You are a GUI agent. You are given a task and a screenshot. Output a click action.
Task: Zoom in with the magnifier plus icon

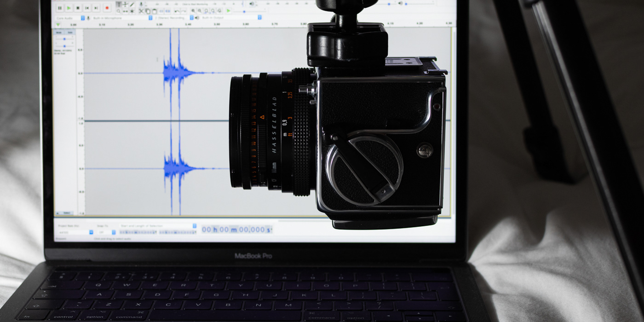coord(193,11)
